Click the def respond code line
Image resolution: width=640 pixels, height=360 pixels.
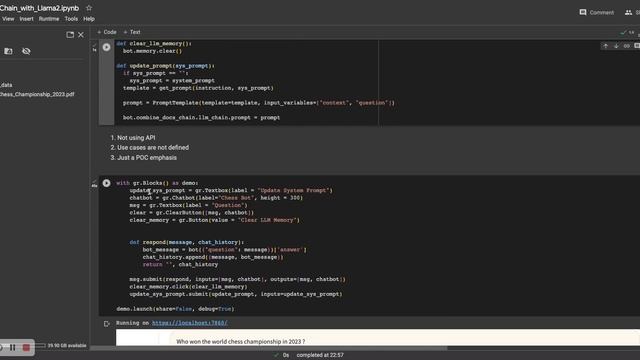(187, 242)
